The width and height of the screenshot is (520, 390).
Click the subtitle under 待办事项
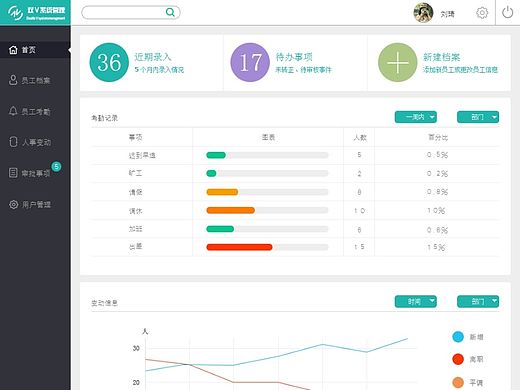[303, 70]
